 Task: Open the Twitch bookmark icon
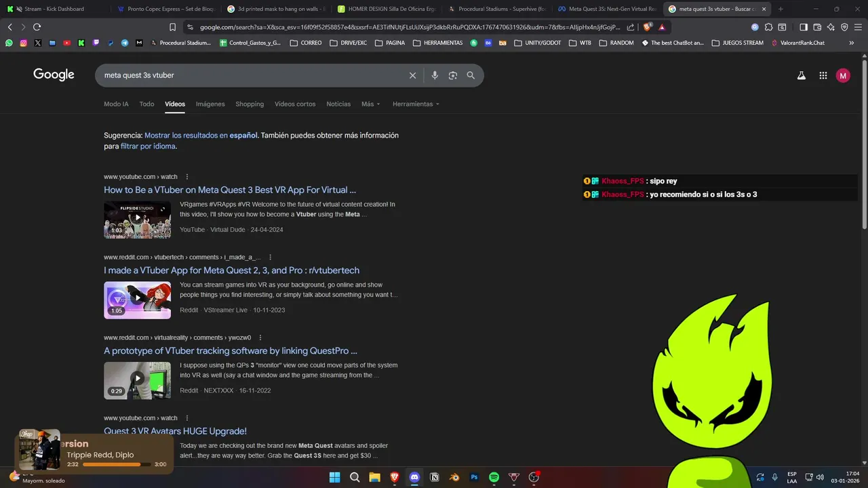(x=96, y=43)
